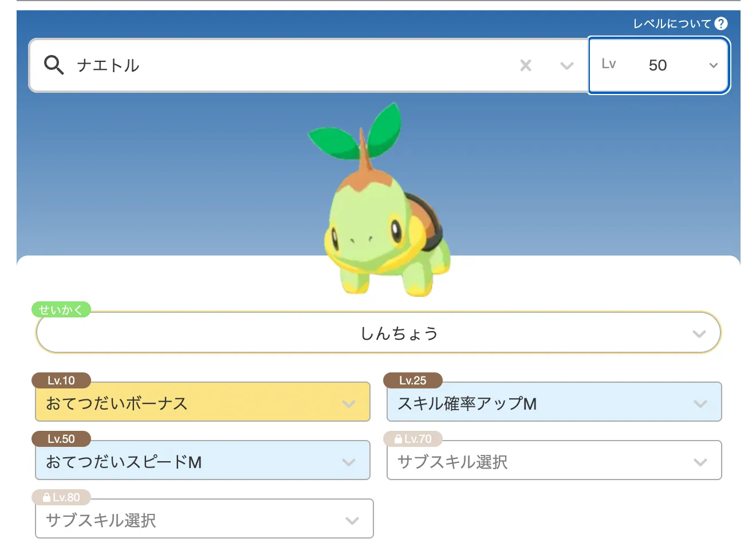Screen dimensions: 756x550
Task: Open the Lv 50 level dropdown
Action: 659,65
